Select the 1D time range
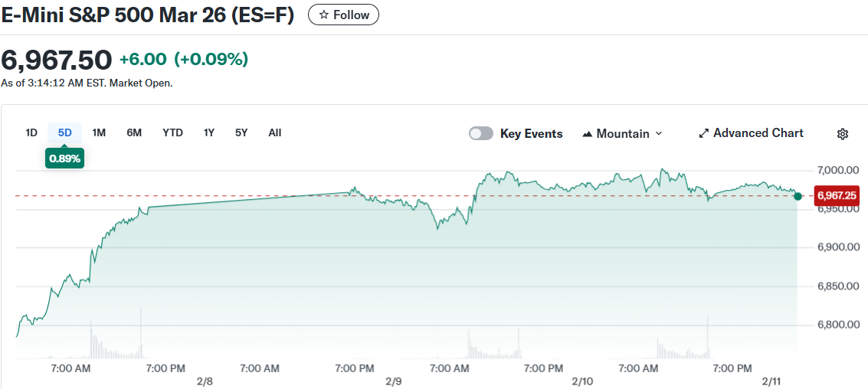Viewport: 868px width, 389px height. point(31,132)
